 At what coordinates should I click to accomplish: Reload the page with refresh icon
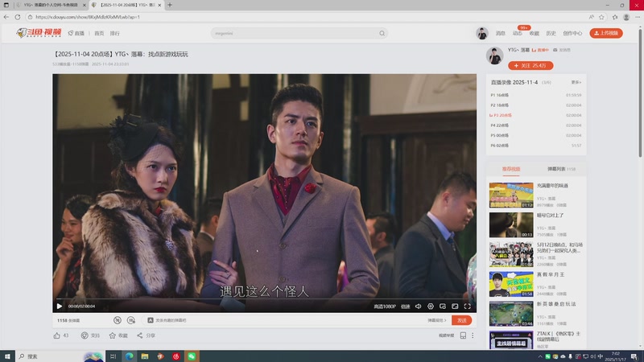tap(17, 17)
